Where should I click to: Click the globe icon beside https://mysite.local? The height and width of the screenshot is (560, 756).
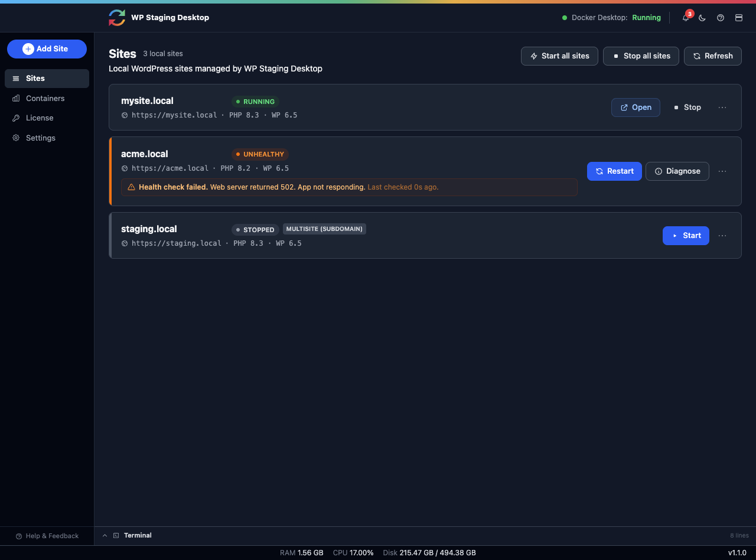click(125, 115)
